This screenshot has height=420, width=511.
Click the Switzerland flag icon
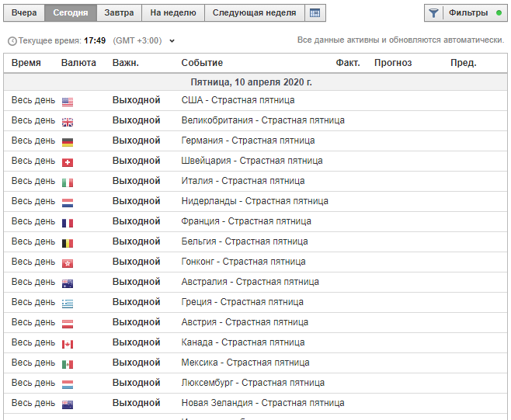coord(68,162)
